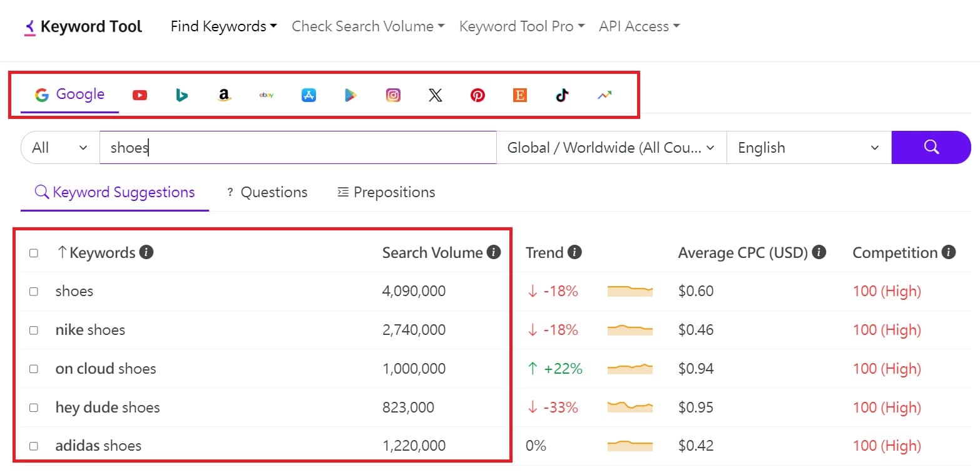
Task: Check the box for the shoes keyword
Action: (34, 291)
